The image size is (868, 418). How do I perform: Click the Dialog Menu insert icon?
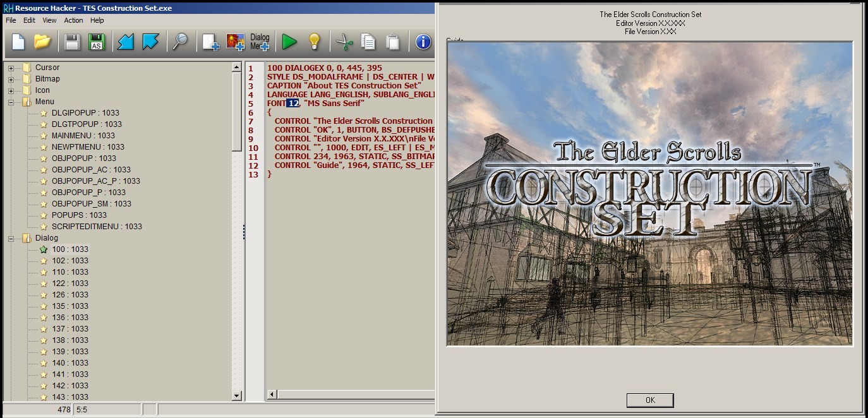(x=260, y=42)
